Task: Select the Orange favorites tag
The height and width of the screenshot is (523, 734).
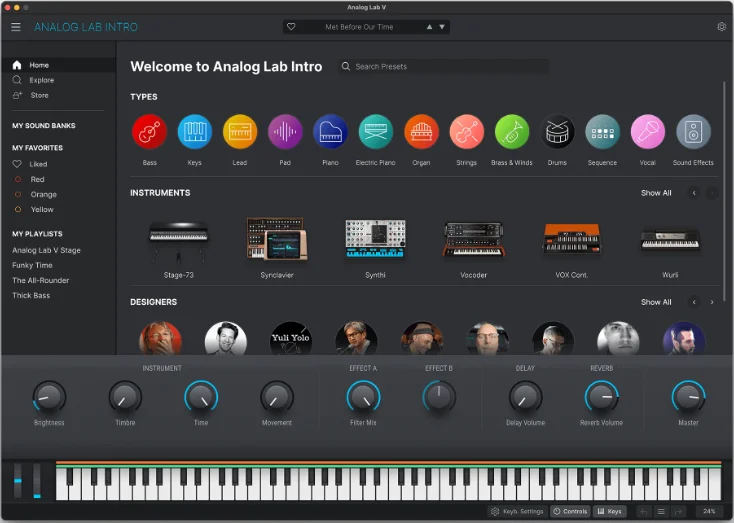Action: (x=36, y=194)
